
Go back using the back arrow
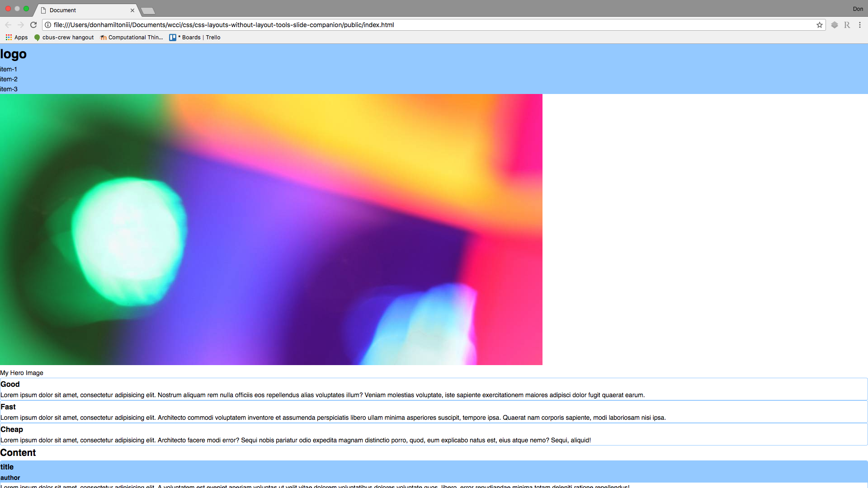[8, 25]
